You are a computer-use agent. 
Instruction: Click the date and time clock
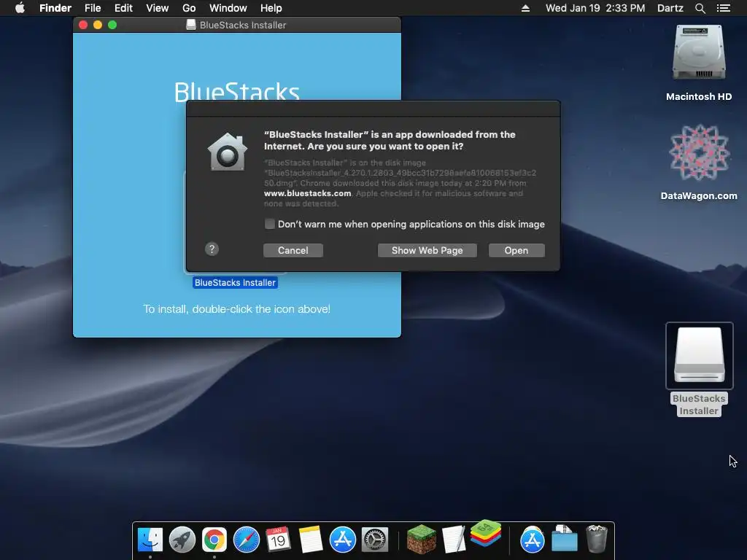(x=595, y=8)
